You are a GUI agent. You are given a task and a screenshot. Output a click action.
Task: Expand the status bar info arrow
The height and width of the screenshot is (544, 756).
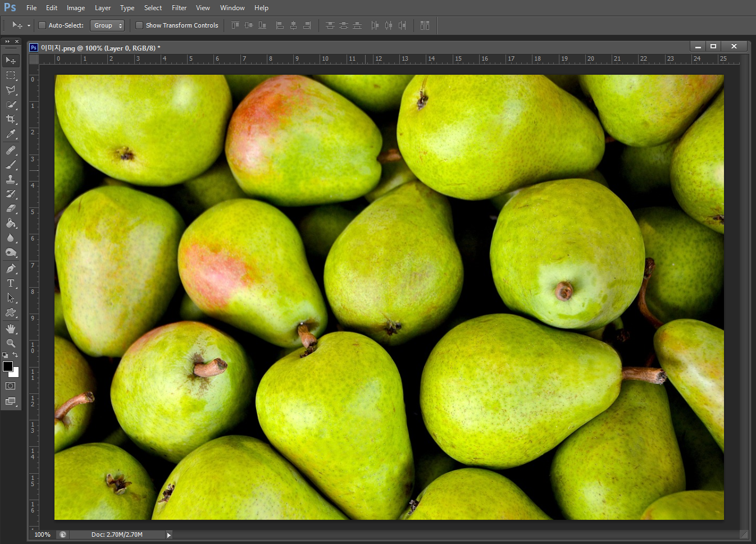pos(168,535)
